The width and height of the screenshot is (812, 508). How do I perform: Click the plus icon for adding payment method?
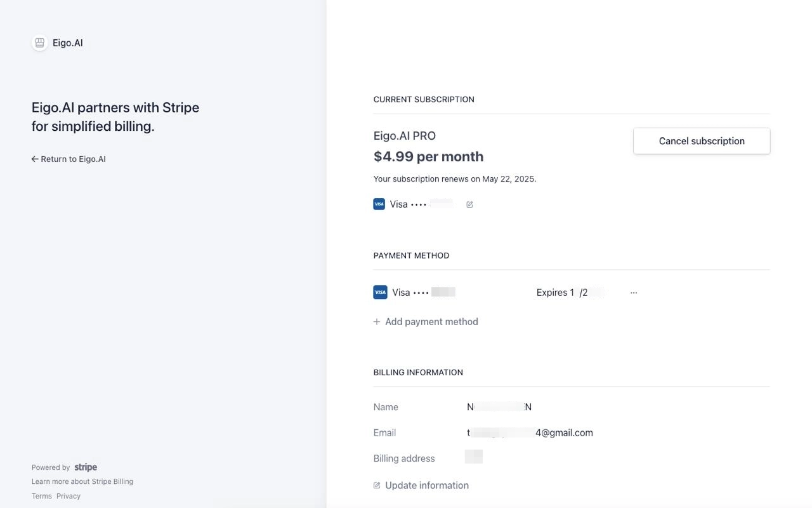point(377,322)
